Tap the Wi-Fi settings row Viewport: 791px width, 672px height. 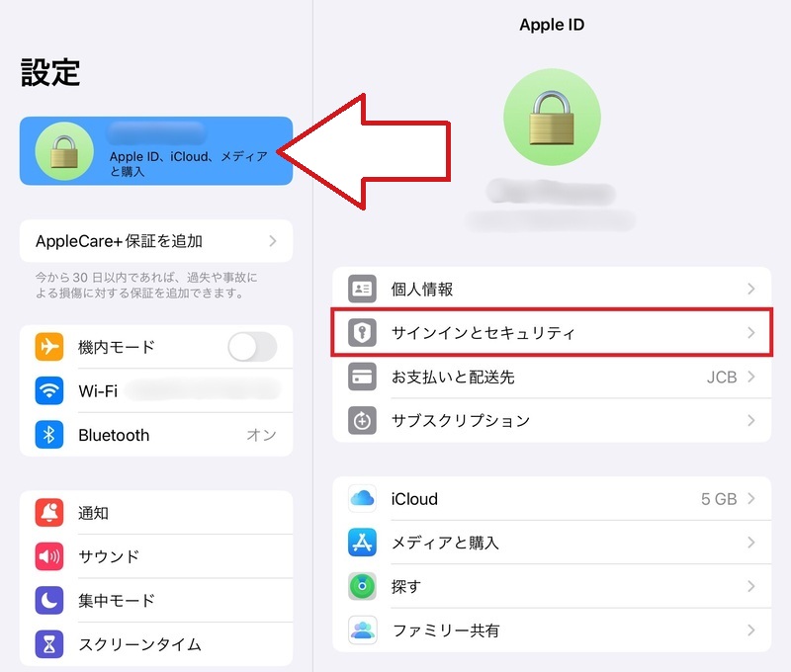tap(148, 390)
